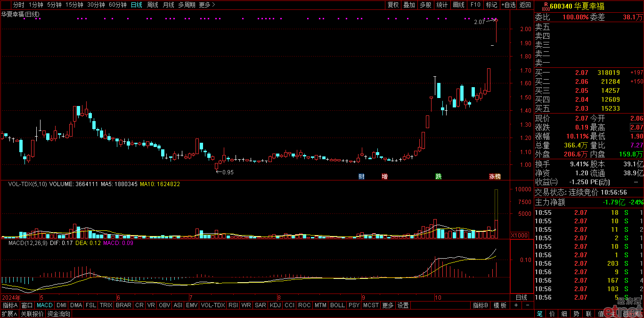The height and width of the screenshot is (318, 644).
Task: Click the 叠加 overlay button
Action: pyautogui.click(x=409, y=5)
